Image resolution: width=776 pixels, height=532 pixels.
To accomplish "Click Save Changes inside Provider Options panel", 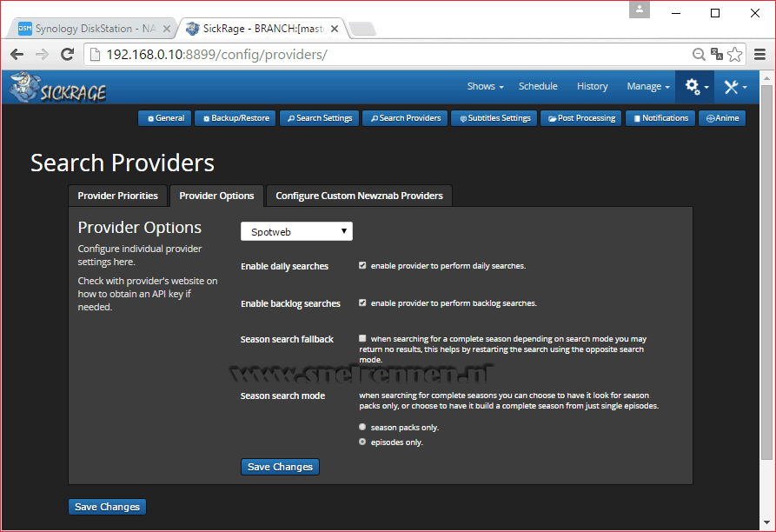I will (280, 467).
